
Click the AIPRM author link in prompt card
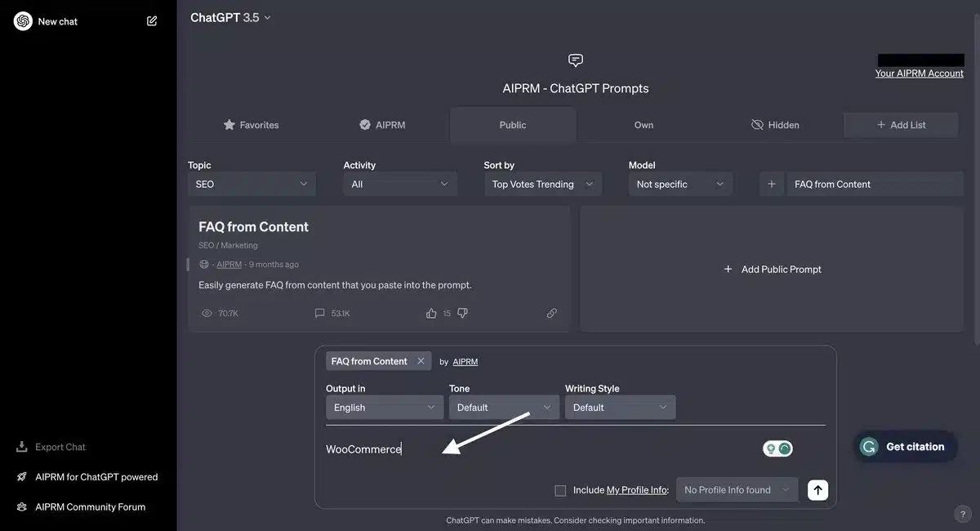tap(229, 265)
